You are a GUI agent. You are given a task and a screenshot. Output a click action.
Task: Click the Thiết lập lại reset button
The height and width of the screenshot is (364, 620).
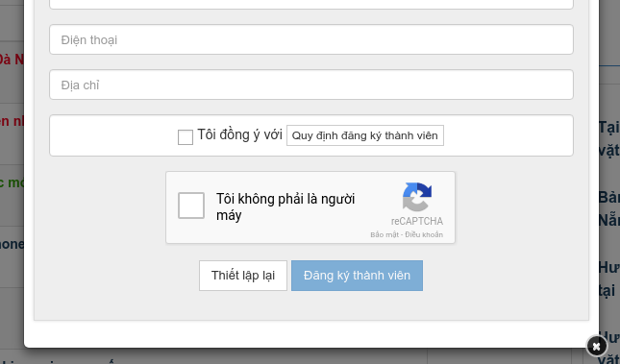(x=243, y=276)
